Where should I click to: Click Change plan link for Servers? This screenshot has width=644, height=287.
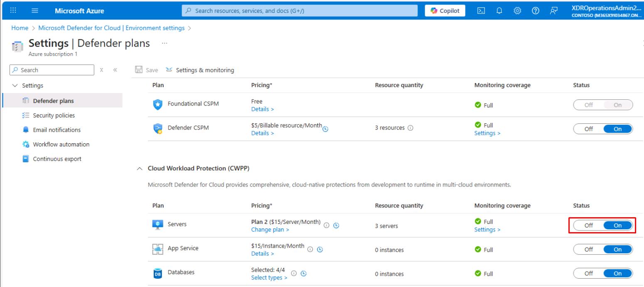270,229
